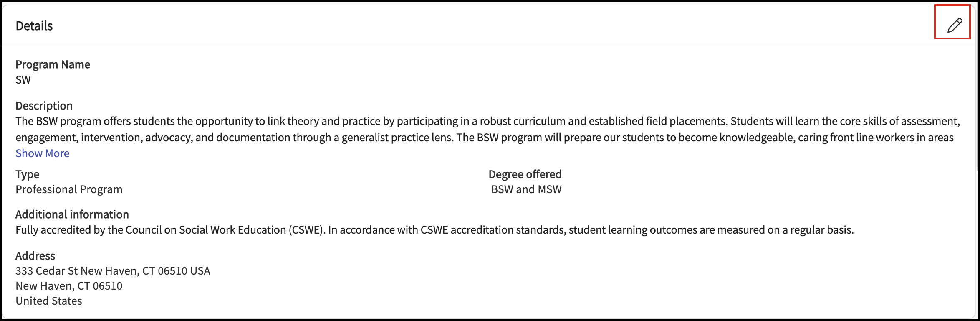Click the SW program name value
The image size is (980, 321).
click(23, 80)
